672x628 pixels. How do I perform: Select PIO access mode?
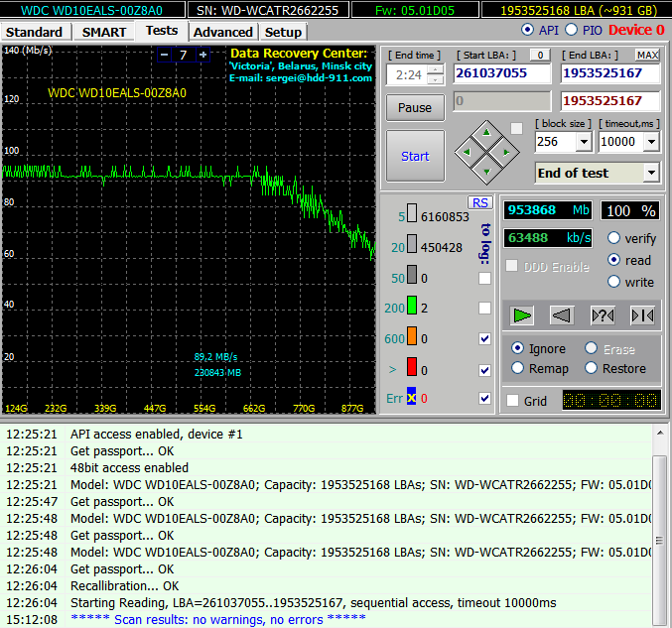pyautogui.click(x=571, y=30)
